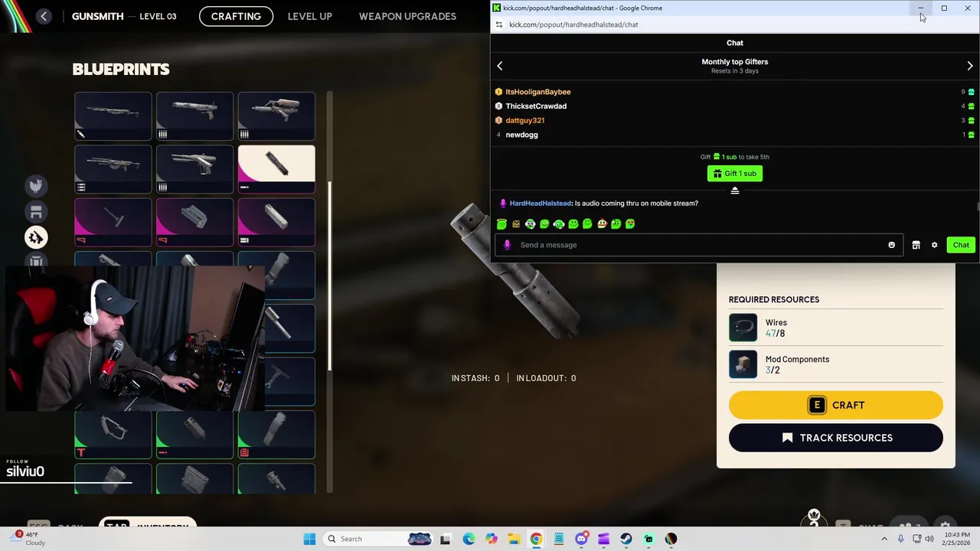Open Steam from the taskbar

click(x=626, y=539)
